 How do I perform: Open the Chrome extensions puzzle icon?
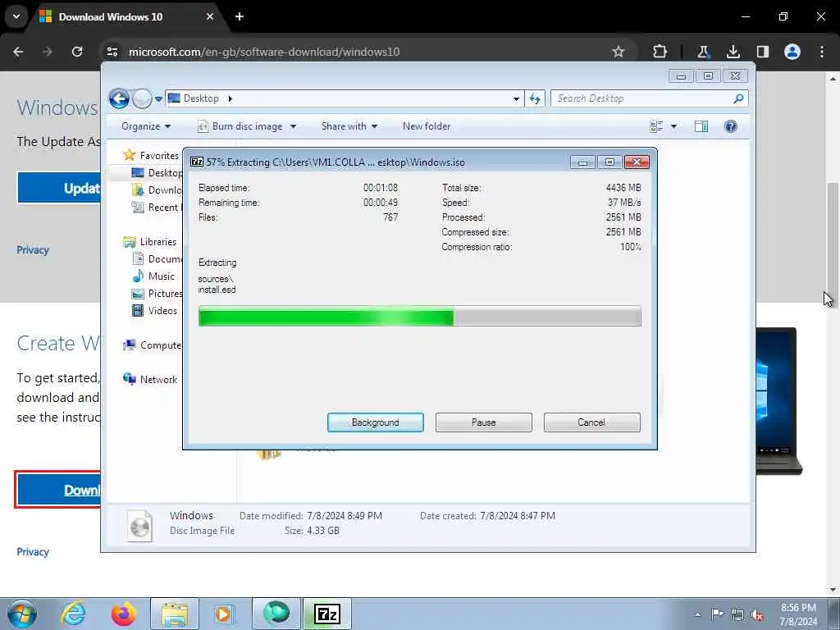click(x=660, y=52)
